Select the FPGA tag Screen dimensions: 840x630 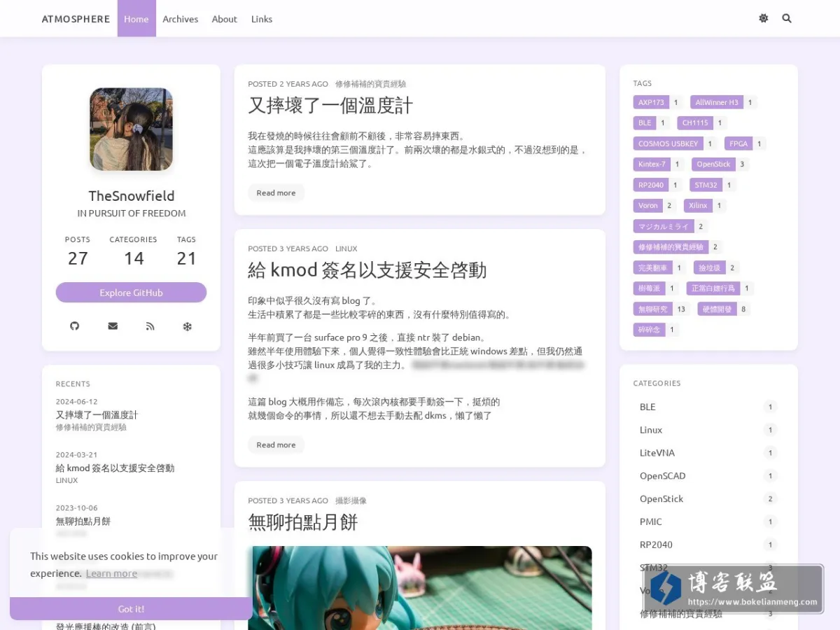click(738, 143)
